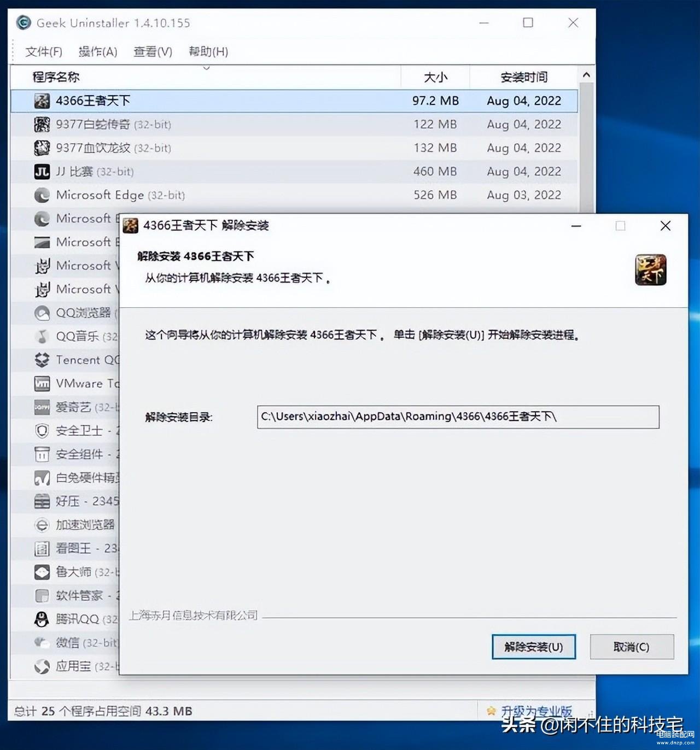
Task: Open the 帮助(H) menu
Action: point(208,51)
